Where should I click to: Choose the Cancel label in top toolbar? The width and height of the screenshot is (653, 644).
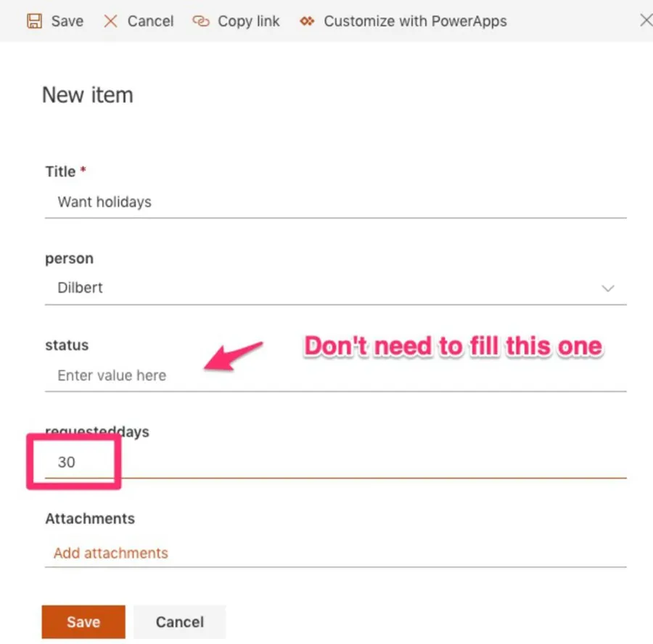pyautogui.click(x=150, y=21)
